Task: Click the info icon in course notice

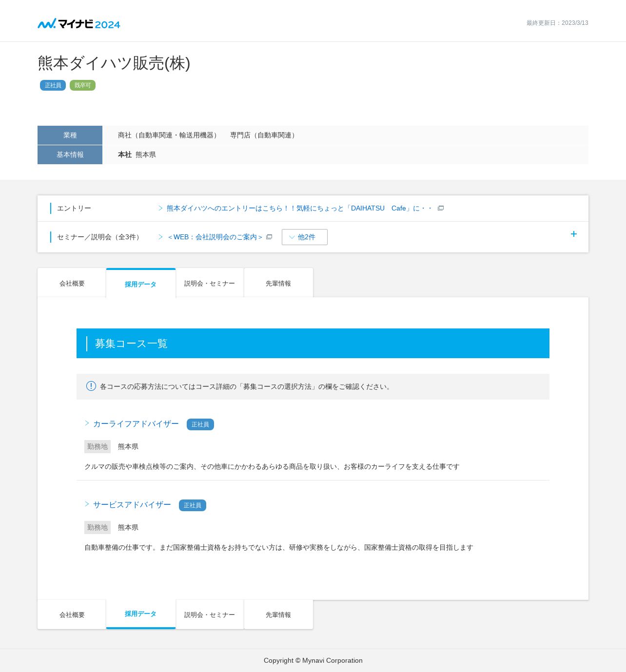Action: [x=91, y=386]
